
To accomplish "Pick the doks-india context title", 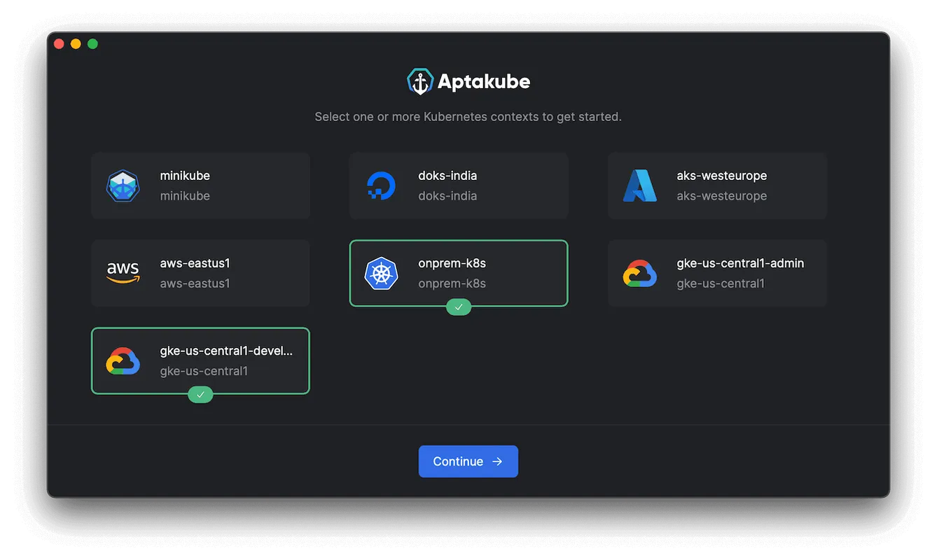I will [x=447, y=176].
